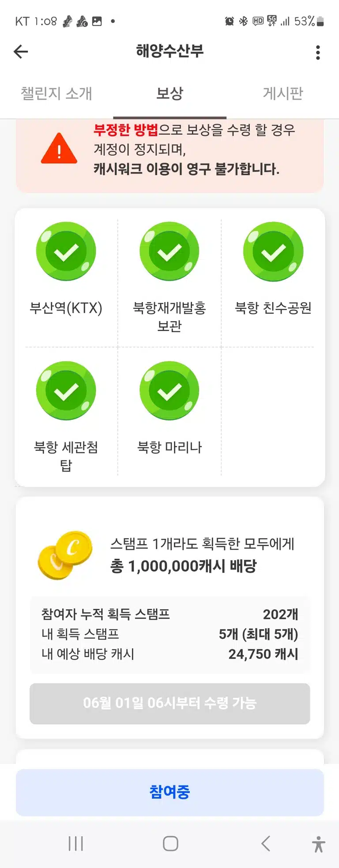The height and width of the screenshot is (868, 339).
Task: Tap the 북항 마리나 stamp checkmark
Action: pyautogui.click(x=169, y=391)
